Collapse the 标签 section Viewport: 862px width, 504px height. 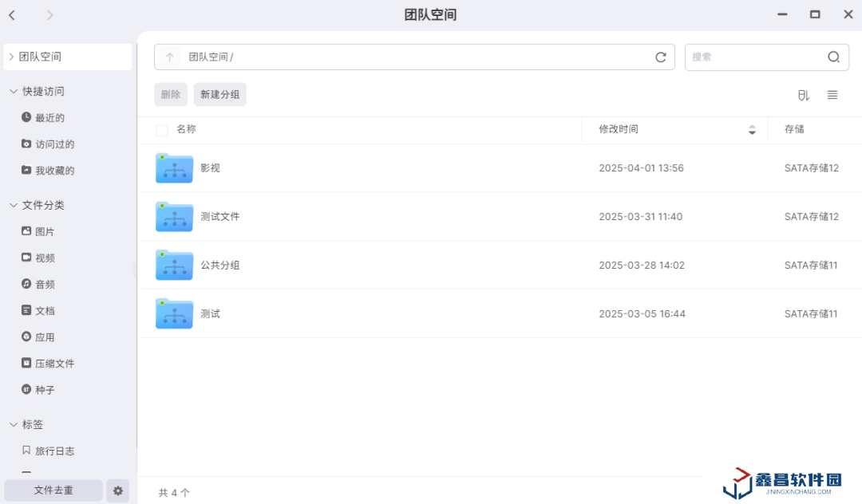[x=14, y=425]
